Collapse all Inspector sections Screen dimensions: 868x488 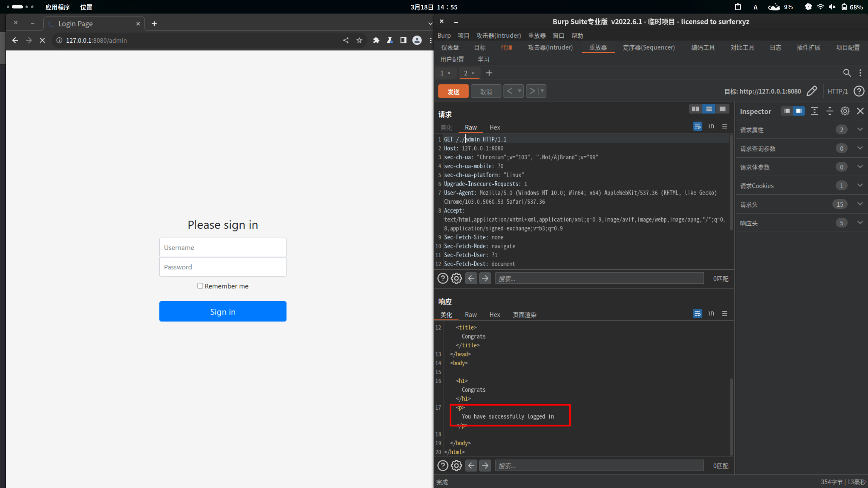[x=830, y=111]
